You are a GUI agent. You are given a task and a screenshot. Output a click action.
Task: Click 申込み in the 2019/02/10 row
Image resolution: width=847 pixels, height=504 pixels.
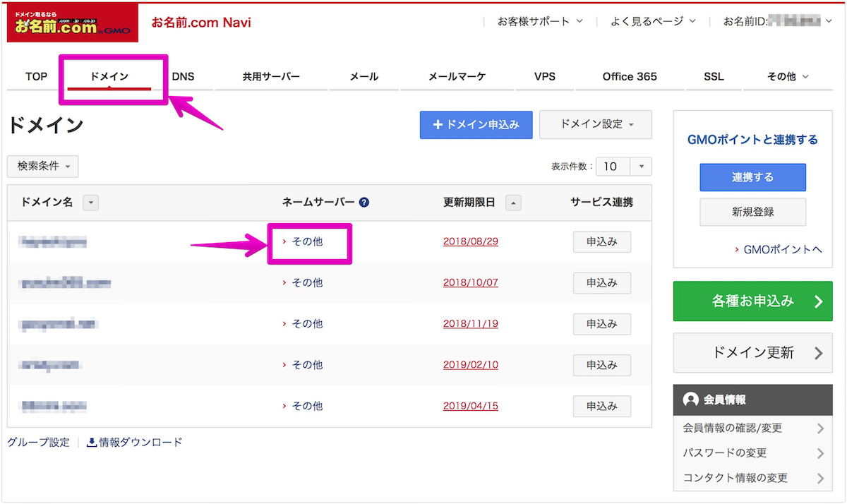(602, 365)
